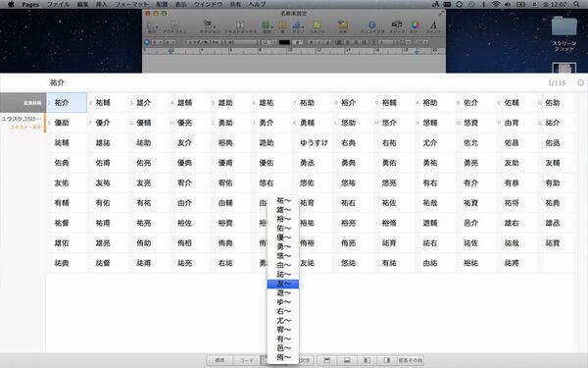Click the Pages document page area
The image size is (588, 368).
(x=294, y=64)
